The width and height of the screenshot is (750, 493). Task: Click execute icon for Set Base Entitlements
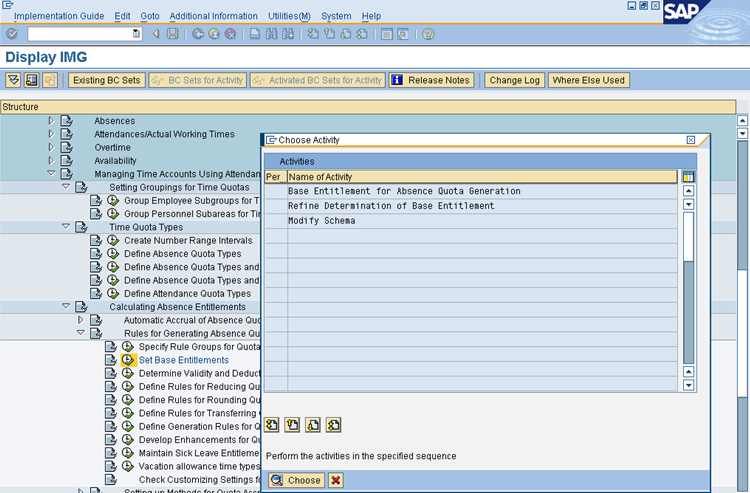[x=128, y=360]
